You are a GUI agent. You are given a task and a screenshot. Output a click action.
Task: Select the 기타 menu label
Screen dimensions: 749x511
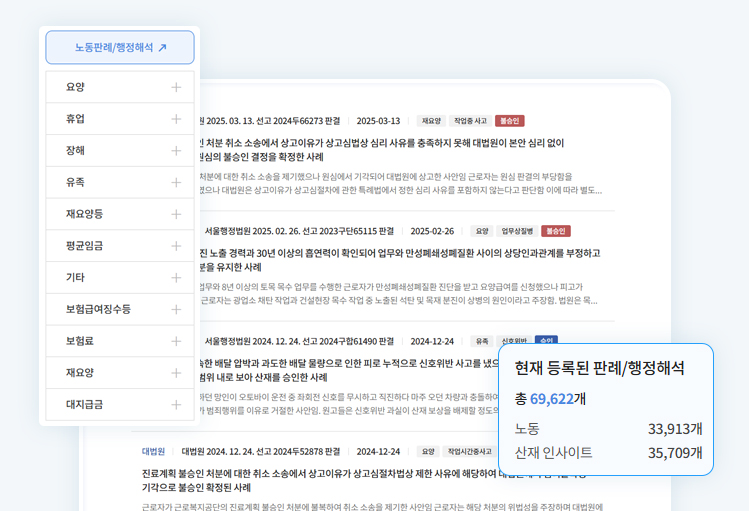[75, 277]
